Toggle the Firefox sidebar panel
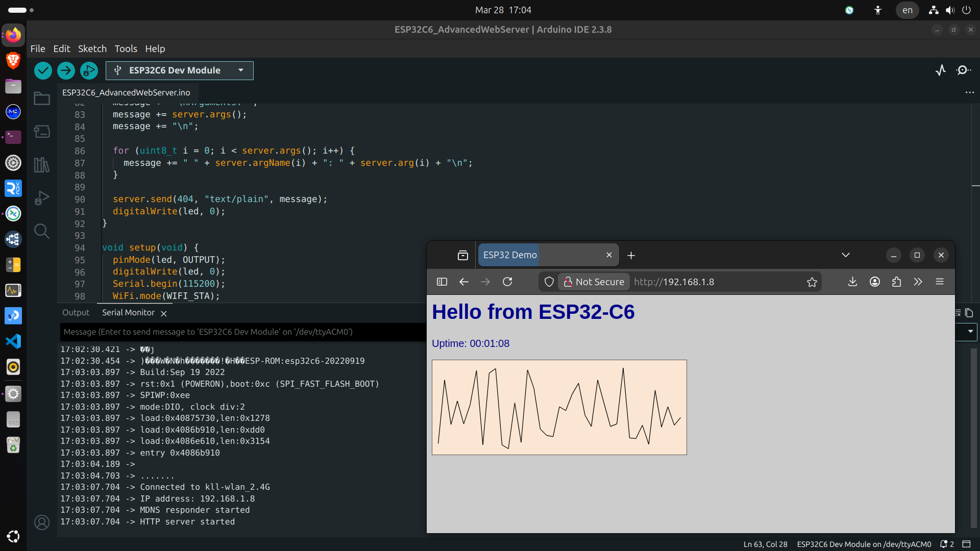Screen dimensions: 980x551 tap(442, 282)
